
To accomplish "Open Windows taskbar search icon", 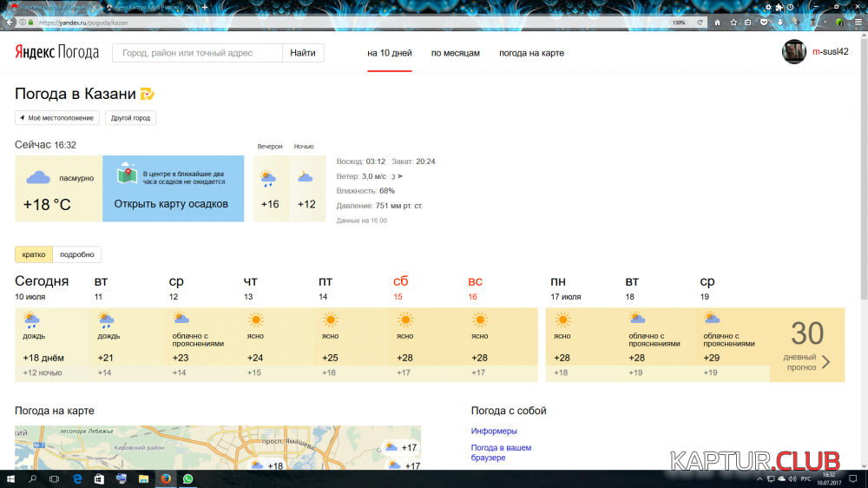I will (x=32, y=479).
